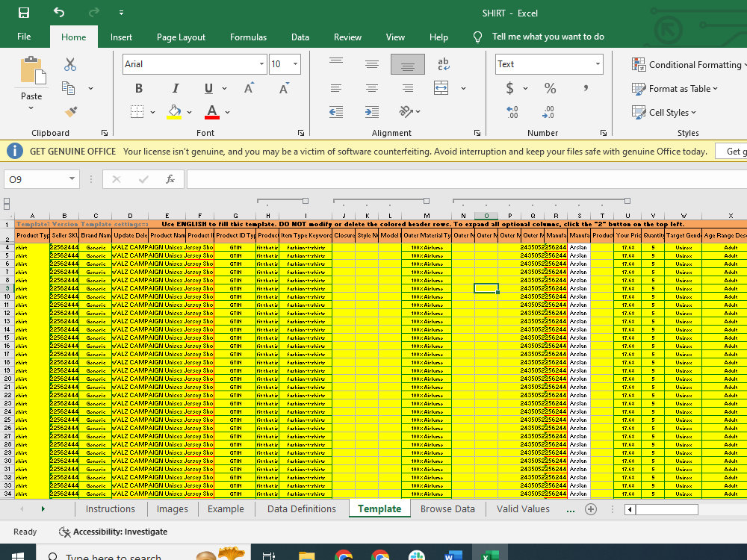This screenshot has width=747, height=560.
Task: Select the Cut scissors icon
Action: point(70,64)
